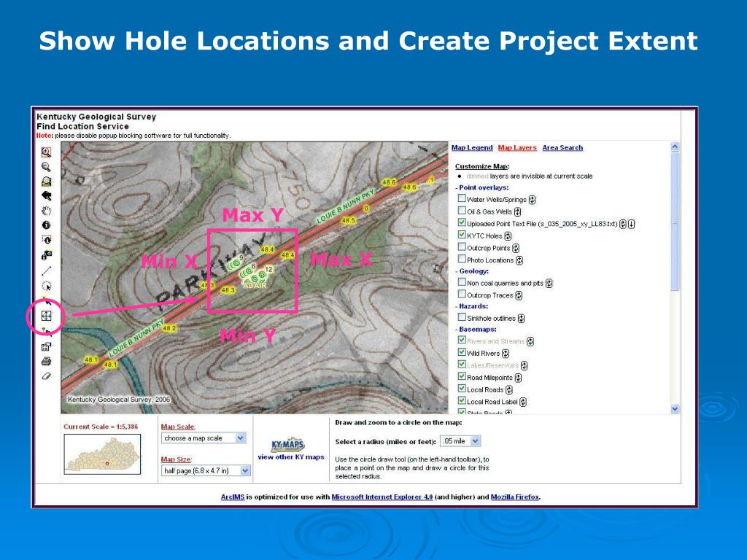
Task: Click the layers panel scroll-up arrow
Action: [675, 147]
